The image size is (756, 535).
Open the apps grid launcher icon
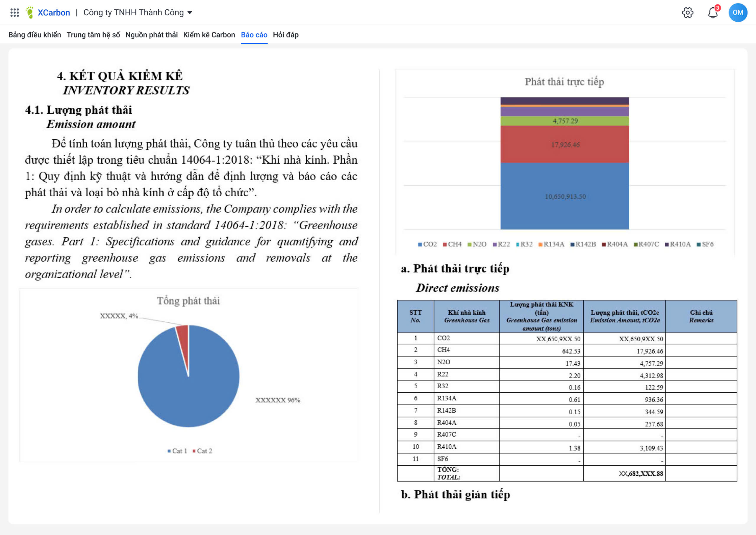[14, 12]
